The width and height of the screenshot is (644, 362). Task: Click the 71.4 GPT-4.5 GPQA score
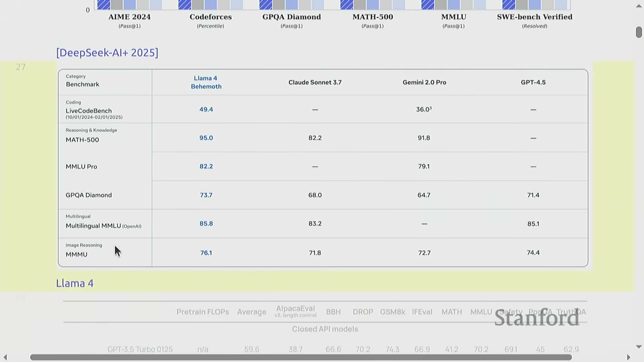point(533,195)
